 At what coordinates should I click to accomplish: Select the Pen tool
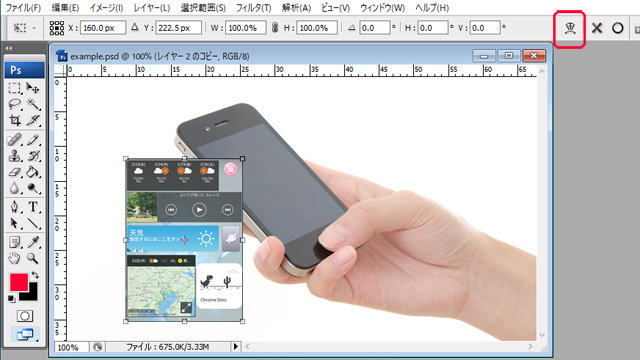pos(15,207)
